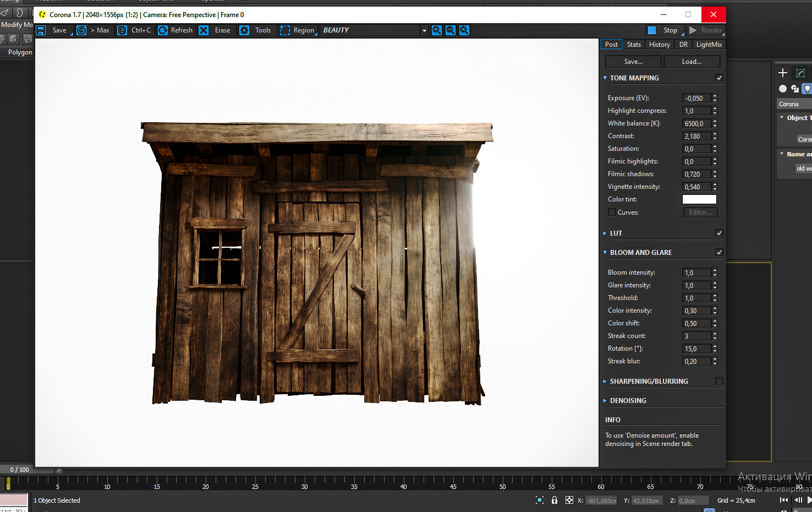Open the BEAUTY render element dropdown
This screenshot has height=512, width=812.
click(424, 31)
